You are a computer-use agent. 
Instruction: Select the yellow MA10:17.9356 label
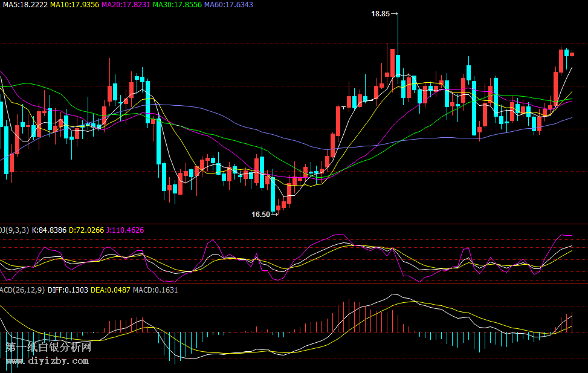point(74,4)
